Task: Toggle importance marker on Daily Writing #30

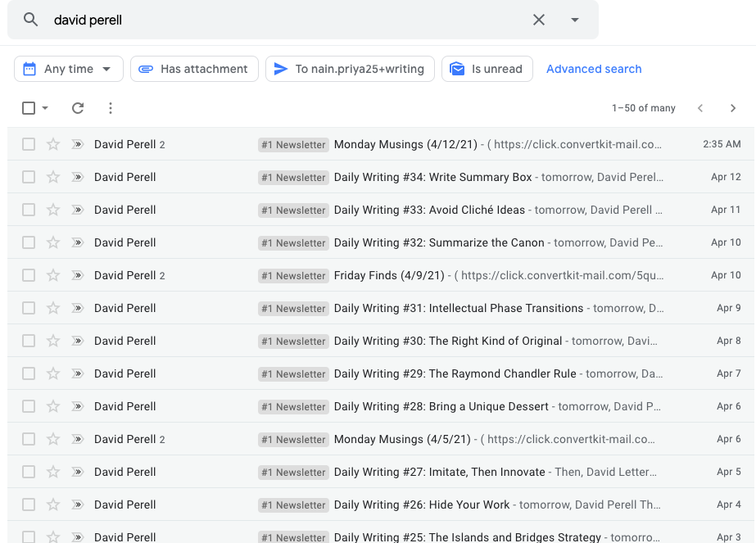Action: pos(77,341)
